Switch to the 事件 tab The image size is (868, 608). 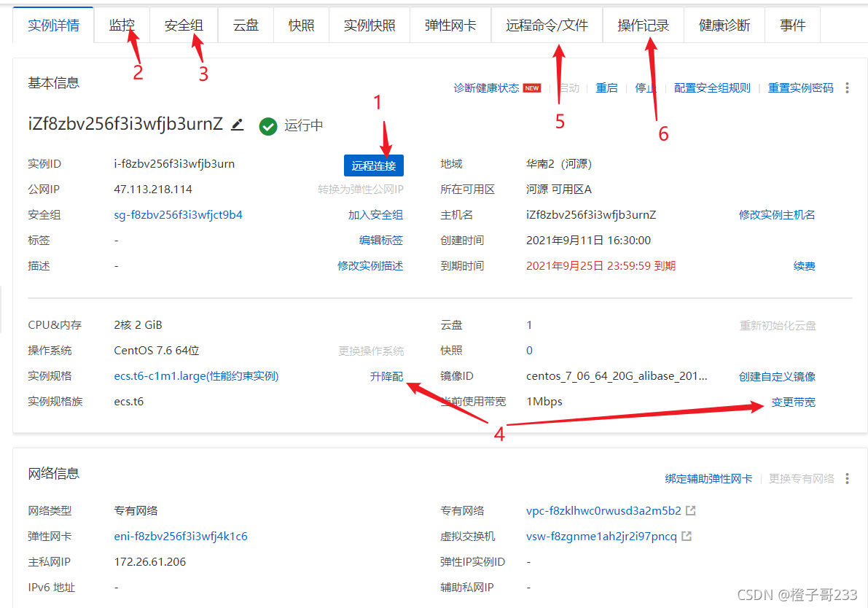(792, 25)
